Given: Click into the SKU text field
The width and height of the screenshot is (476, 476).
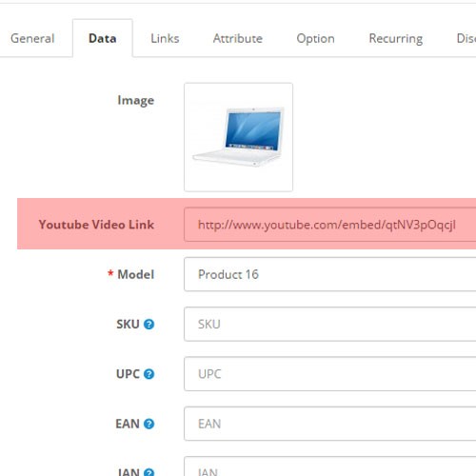Looking at the screenshot, I should coord(330,324).
